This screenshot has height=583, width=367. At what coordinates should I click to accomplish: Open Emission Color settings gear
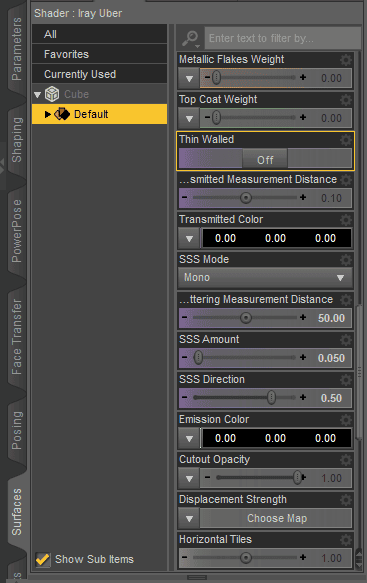[x=346, y=419]
